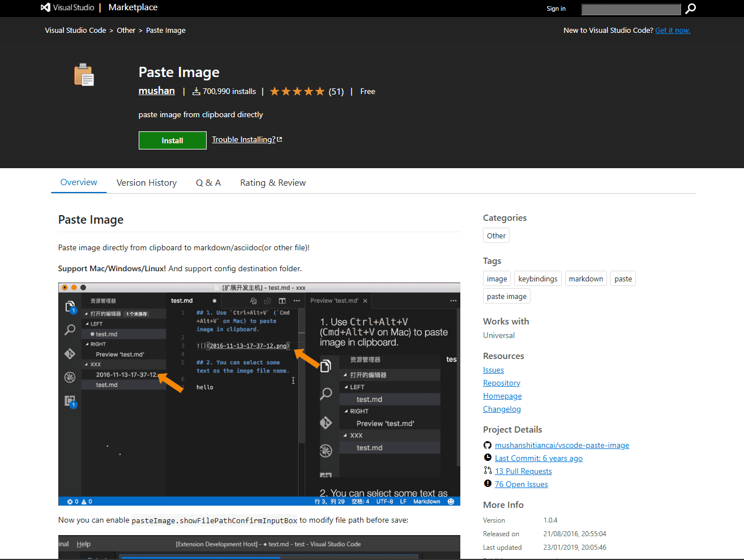The height and width of the screenshot is (560, 744).
Task: Click the last updated date '23/01/2019, 20:05:46'
Action: 575,548
